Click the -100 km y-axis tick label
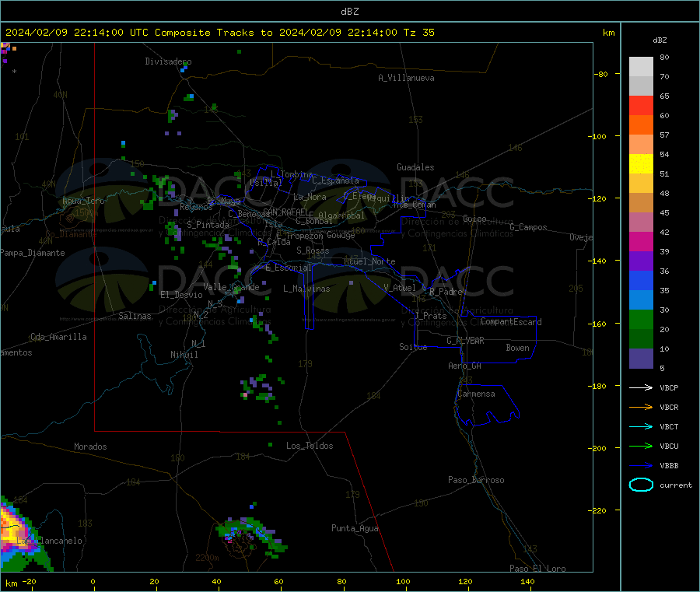Screen dimensions: 700x592 point(599,136)
